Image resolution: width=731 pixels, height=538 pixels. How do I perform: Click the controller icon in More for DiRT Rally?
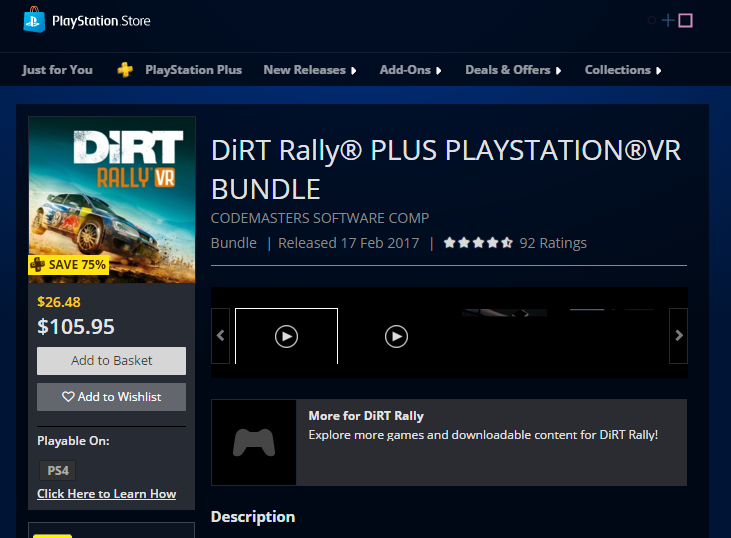pyautogui.click(x=254, y=442)
